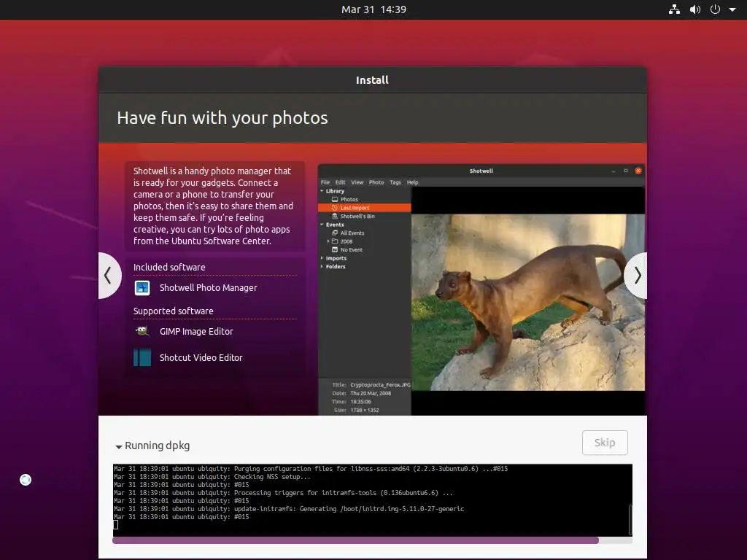
Task: Go to the previous slide arrow
Action: pyautogui.click(x=109, y=275)
